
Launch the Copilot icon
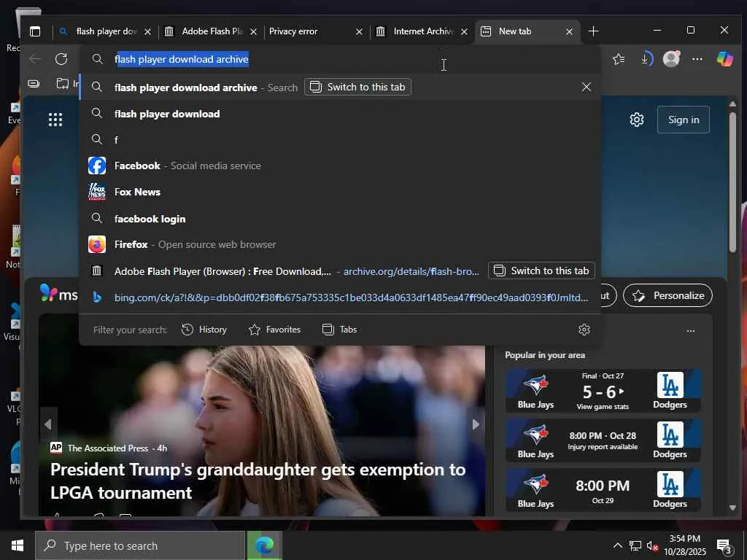point(724,59)
